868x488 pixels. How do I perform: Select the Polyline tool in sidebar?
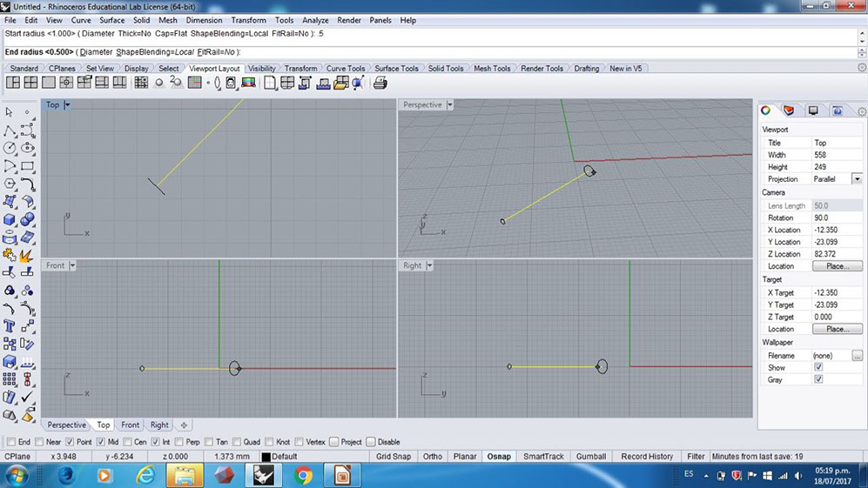click(10, 130)
